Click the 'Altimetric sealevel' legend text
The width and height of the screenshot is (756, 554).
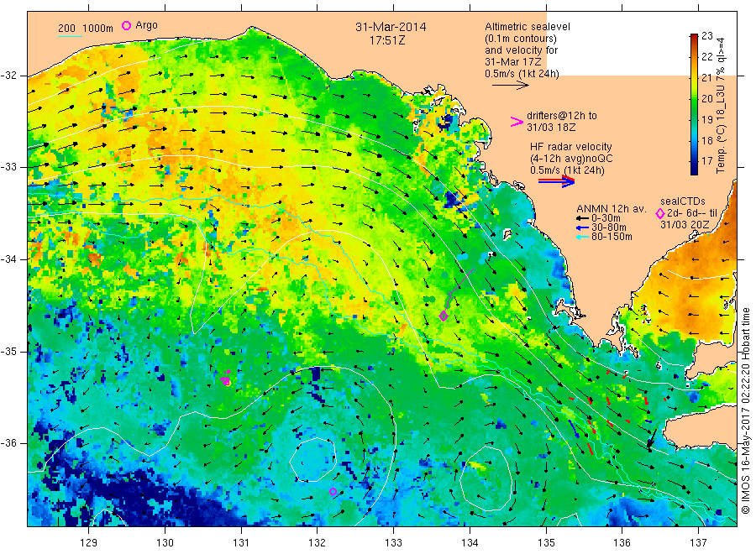(x=528, y=27)
